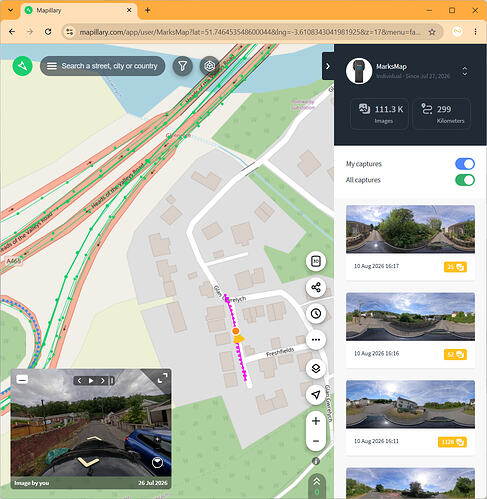The width and height of the screenshot is (487, 499).
Task: Open the time travel clock button
Action: [316, 313]
